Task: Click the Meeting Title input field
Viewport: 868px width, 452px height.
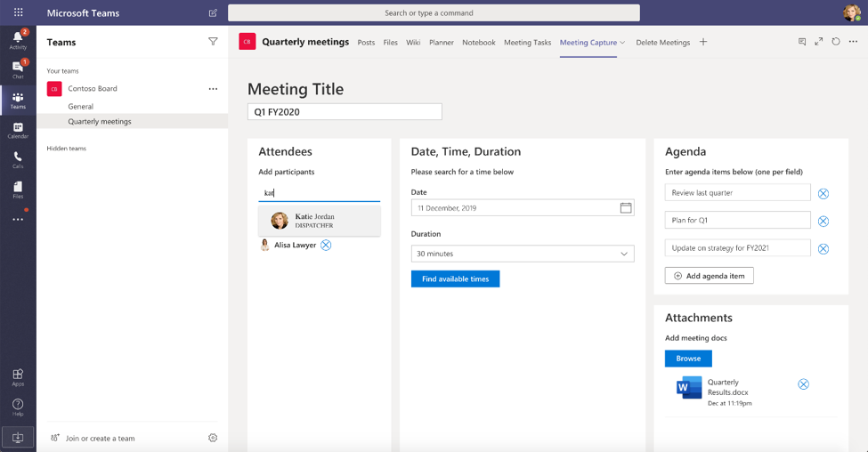Action: 344,112
